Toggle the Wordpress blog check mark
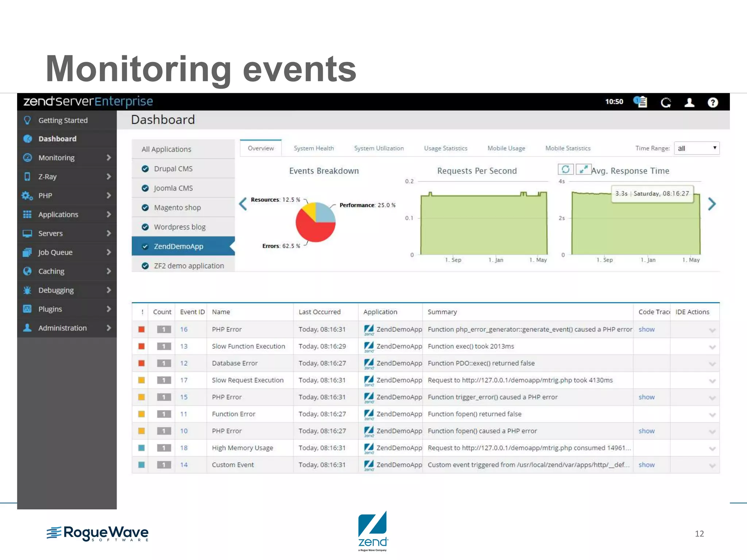The width and height of the screenshot is (747, 560). 145,227
